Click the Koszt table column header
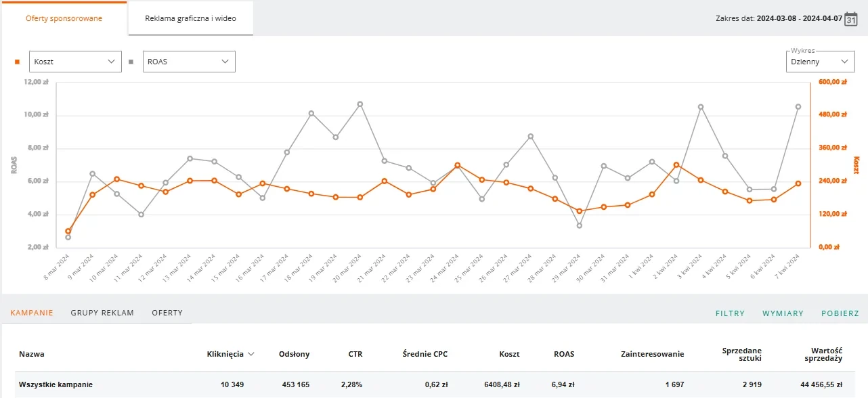Viewport: 868px width, 398px height. [509, 354]
